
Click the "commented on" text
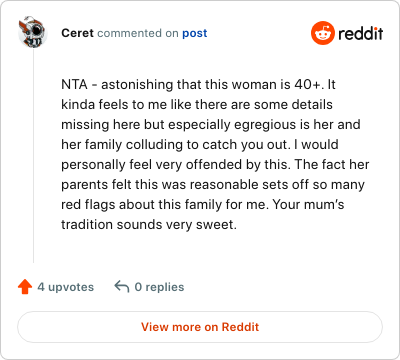[x=138, y=33]
